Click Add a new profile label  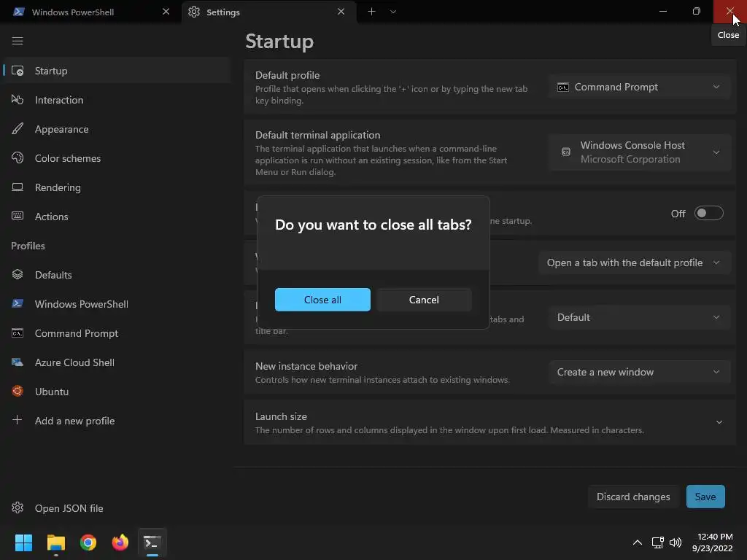[75, 421]
